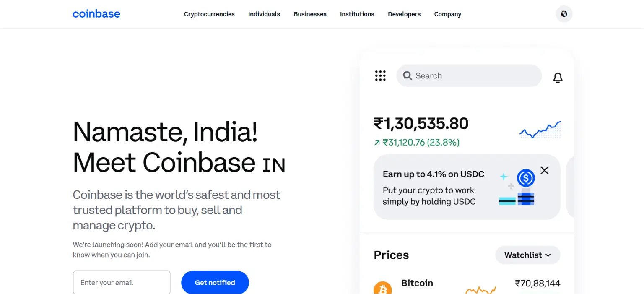
Task: Click the green upward trend arrow
Action: tap(376, 143)
